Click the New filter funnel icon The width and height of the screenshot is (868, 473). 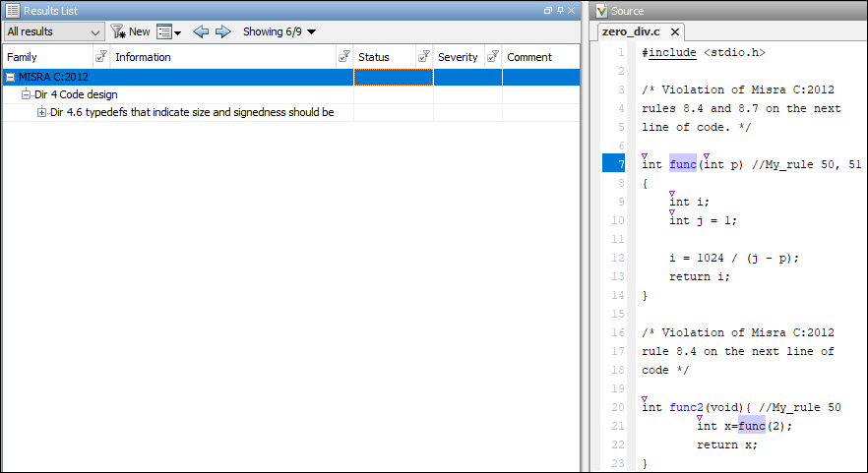118,31
